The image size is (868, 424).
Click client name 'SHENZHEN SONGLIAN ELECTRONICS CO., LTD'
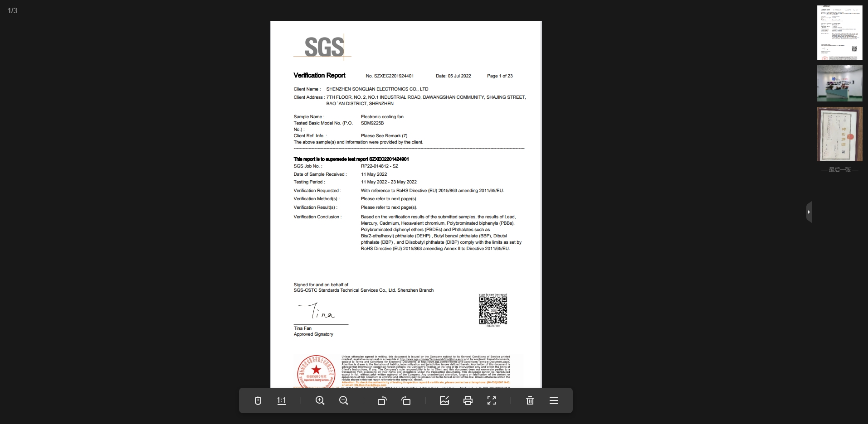point(377,89)
